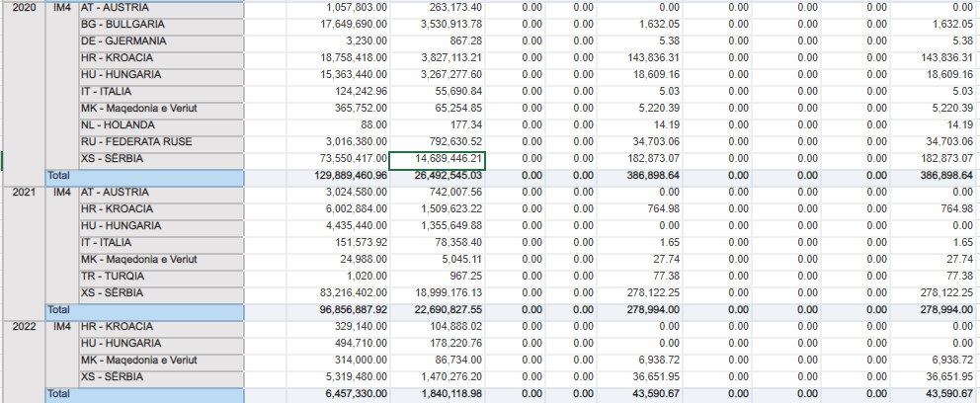This screenshot has height=403, width=980.
Task: Click the 22,690,827.55 total cell for 2021
Action: click(x=437, y=310)
